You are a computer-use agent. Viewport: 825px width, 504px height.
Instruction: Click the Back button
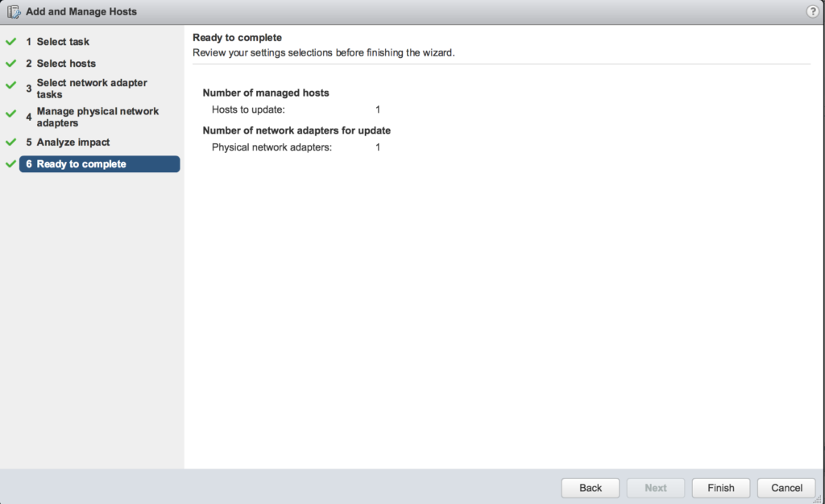point(591,488)
